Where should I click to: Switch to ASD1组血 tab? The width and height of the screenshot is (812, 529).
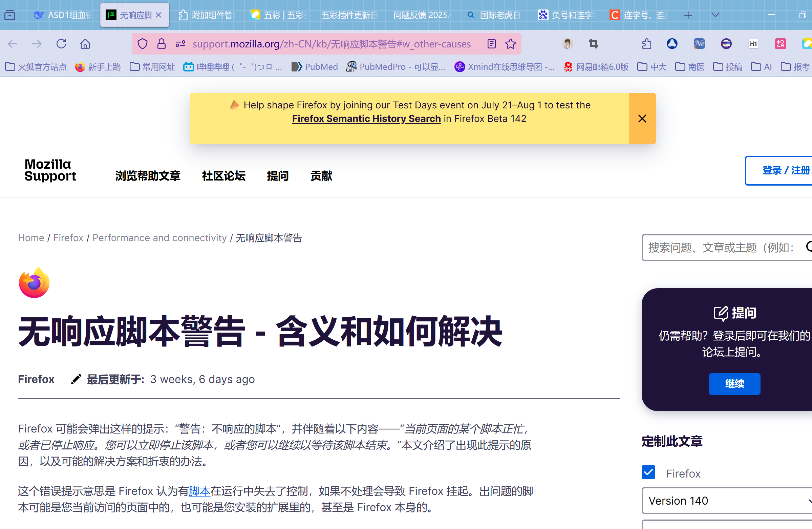point(62,15)
